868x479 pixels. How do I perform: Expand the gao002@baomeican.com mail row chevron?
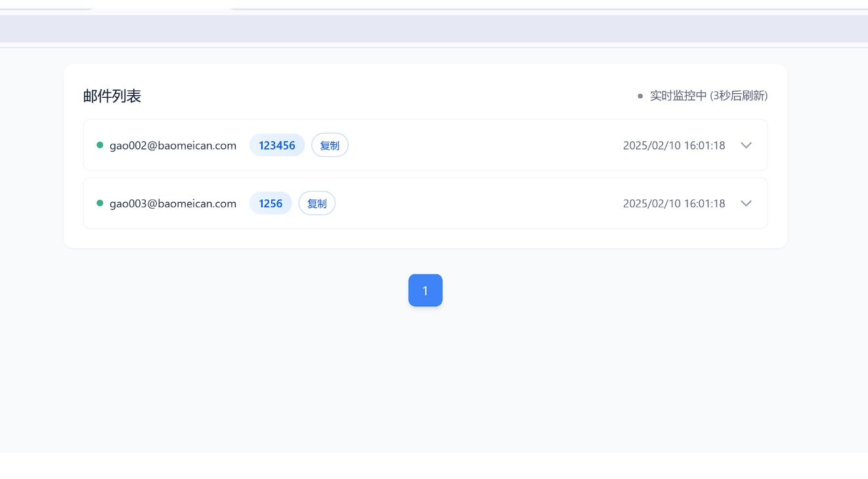(746, 145)
